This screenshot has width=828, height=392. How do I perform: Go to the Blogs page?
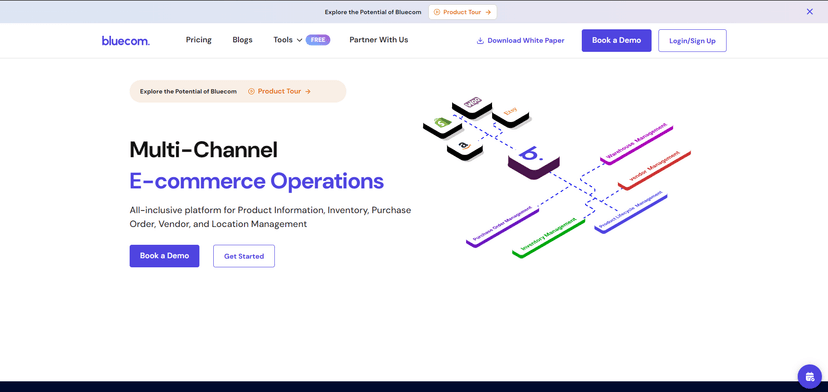[x=242, y=40]
